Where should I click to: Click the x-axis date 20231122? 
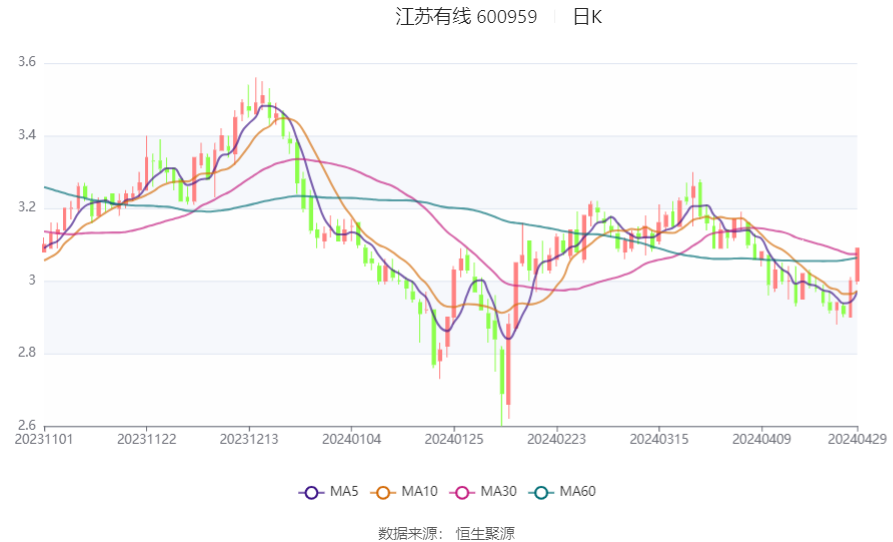point(146,440)
